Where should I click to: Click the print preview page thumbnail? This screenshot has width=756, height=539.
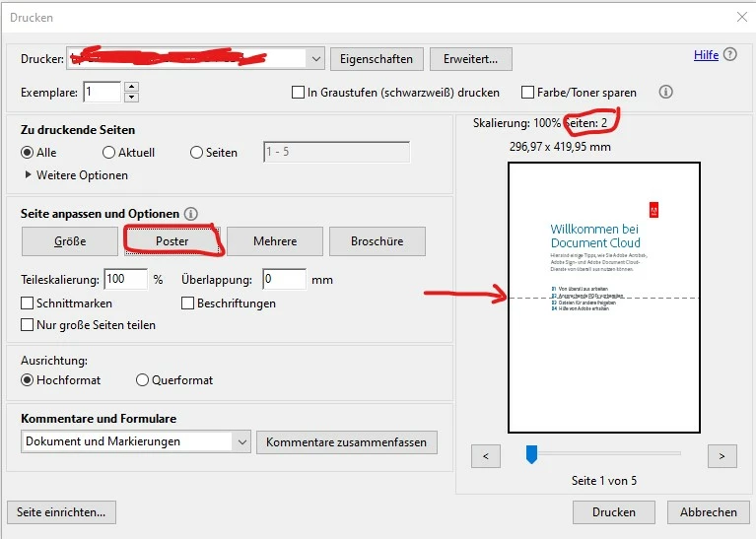tap(604, 298)
